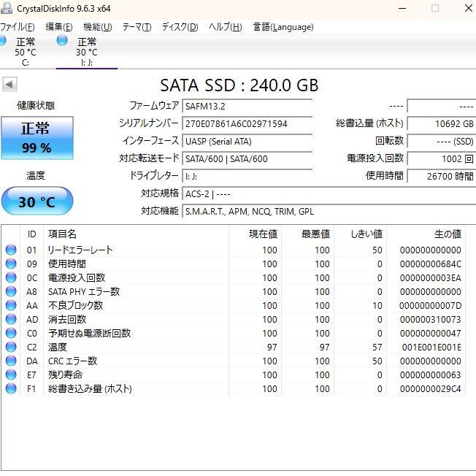Click the SATA SSD : 240.0 GB title
Viewport: 476px width, 476px height.
(239, 85)
